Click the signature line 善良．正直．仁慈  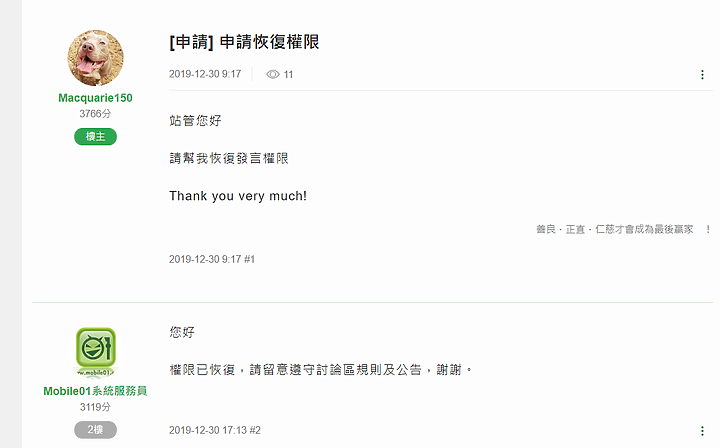pos(623,229)
